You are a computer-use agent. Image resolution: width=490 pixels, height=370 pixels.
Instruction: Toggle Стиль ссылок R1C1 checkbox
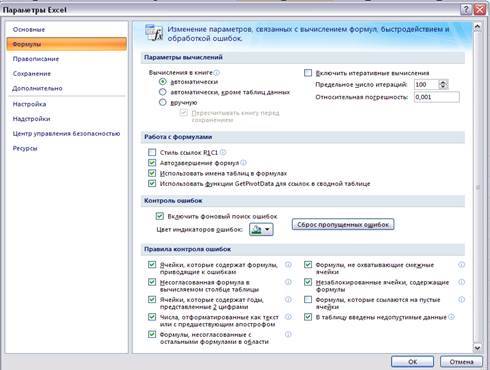point(152,152)
